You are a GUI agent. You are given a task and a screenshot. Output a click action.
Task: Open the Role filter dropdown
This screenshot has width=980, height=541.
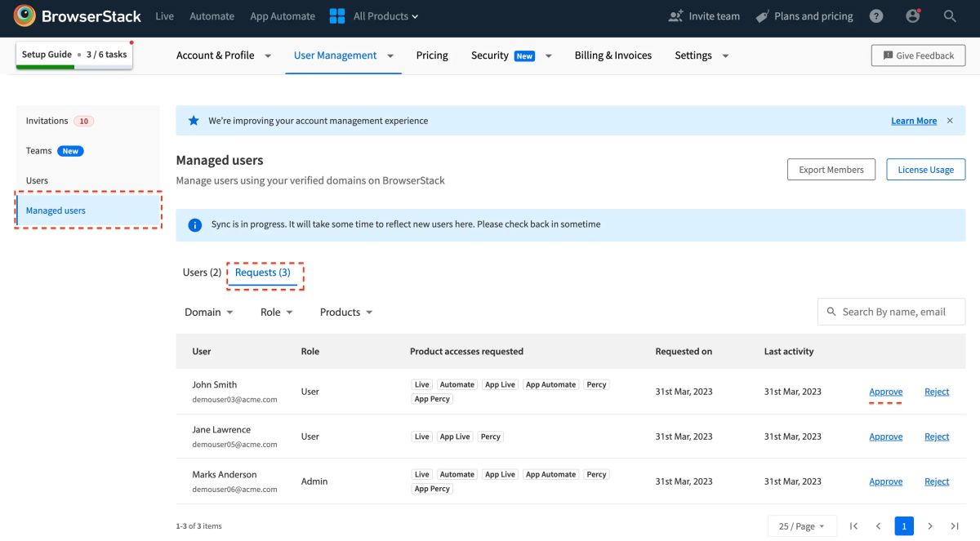coord(277,312)
